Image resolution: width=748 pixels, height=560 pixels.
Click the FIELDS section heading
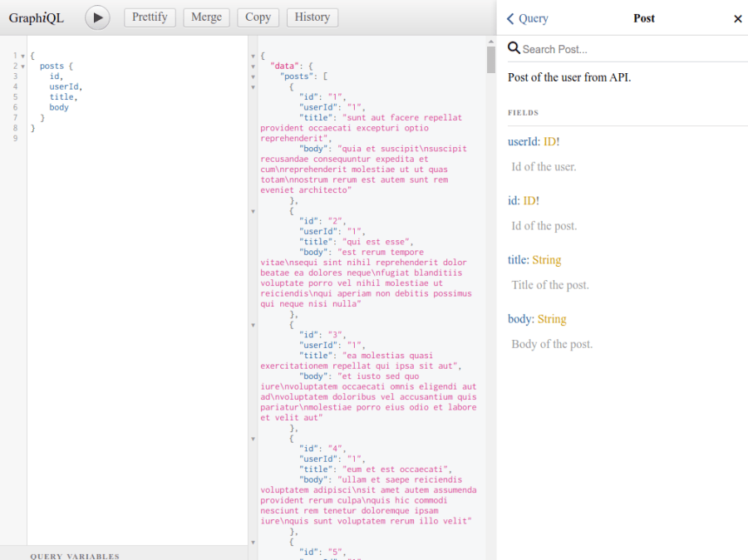point(523,112)
